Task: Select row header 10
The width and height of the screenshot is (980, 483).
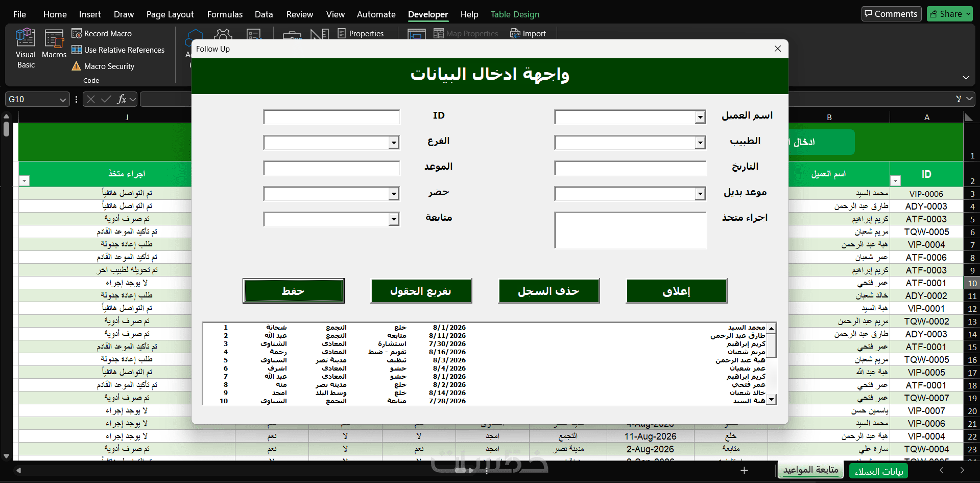Action: [972, 283]
